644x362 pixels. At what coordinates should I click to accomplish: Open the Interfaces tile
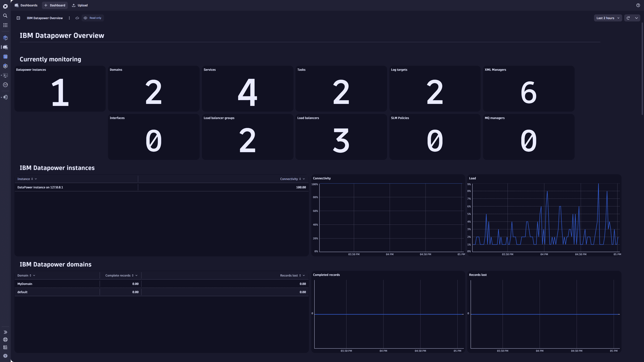[x=154, y=137]
